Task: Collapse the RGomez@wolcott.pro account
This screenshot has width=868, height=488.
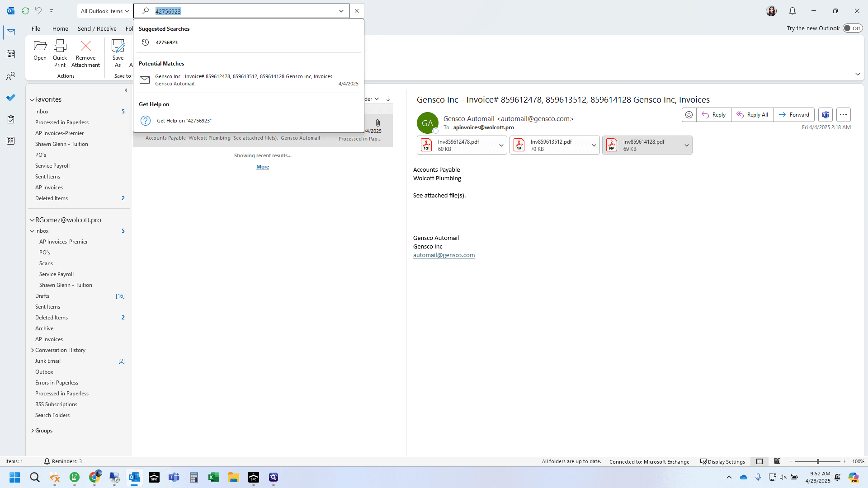Action: [32, 220]
